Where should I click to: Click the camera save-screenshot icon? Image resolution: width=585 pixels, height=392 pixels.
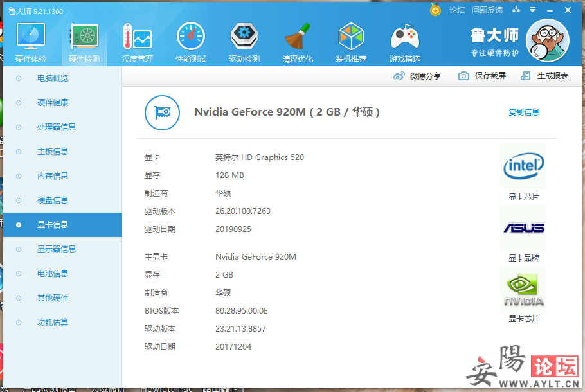(464, 76)
